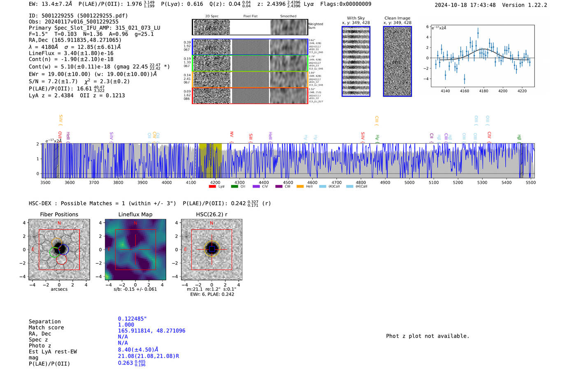
Task: Click the 'LyA z = 2.4384' value
Action: coord(51,95)
